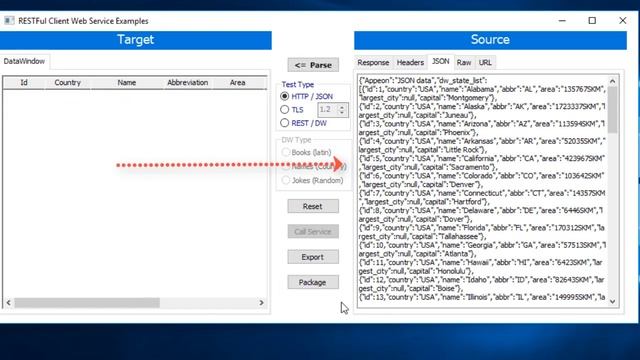Click the JSON line containing "Idaho"
640x360 pixels.
(482, 280)
